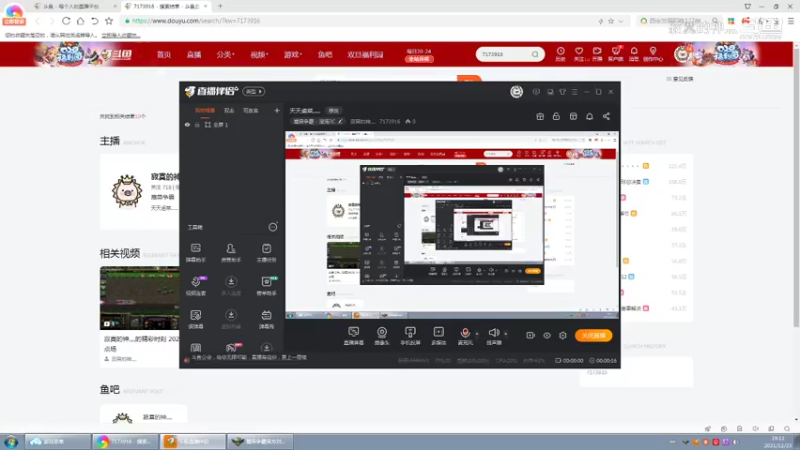Click the 直播弹幕 source icon
This screenshot has width=800, height=450.
(x=354, y=336)
